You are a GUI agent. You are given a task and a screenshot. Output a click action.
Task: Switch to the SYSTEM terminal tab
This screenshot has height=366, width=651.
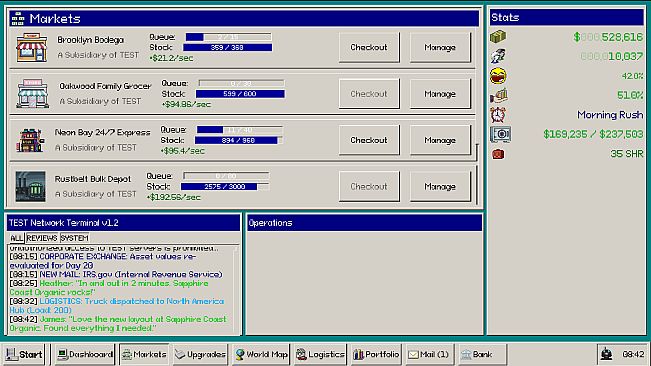74,238
